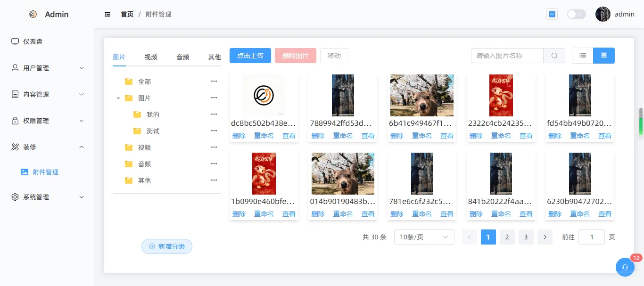644x286 pixels.
Task: Open the 10条/页 page size dropdown
Action: 423,237
